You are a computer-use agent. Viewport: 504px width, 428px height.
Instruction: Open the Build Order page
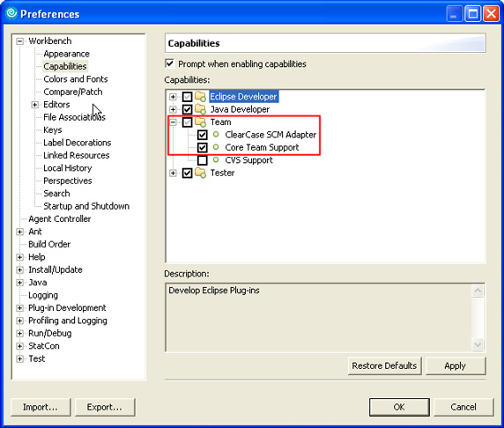[49, 244]
